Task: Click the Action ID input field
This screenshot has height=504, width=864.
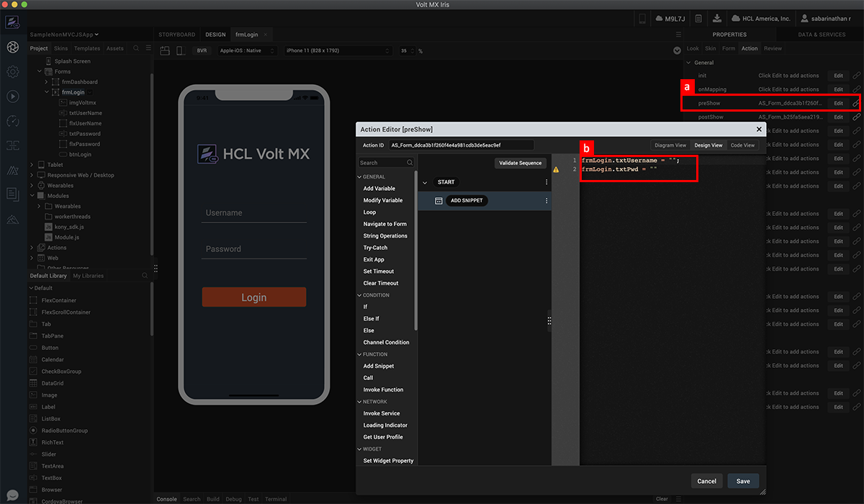Action: click(462, 145)
